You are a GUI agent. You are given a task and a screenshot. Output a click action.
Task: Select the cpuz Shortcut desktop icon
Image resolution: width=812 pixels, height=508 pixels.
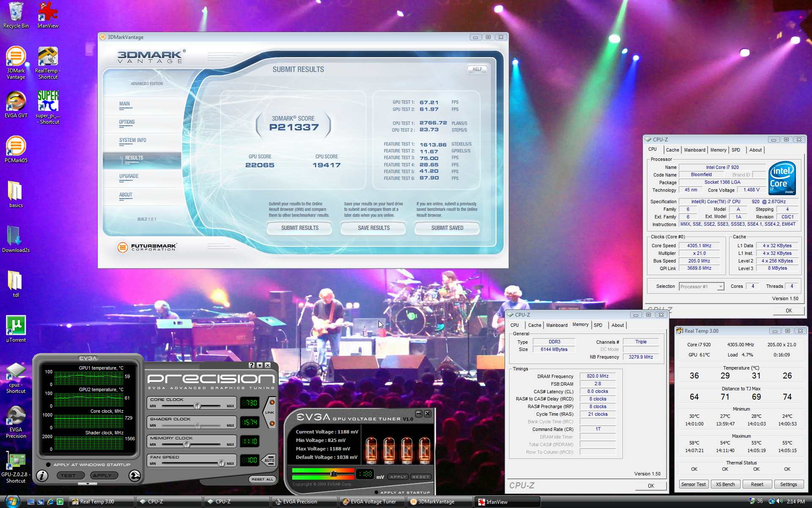[x=16, y=378]
